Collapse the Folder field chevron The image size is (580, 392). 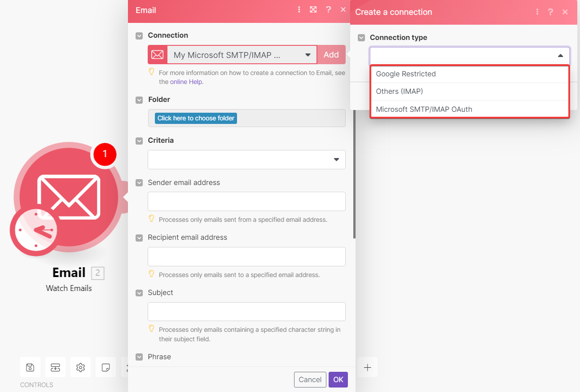[x=139, y=100]
